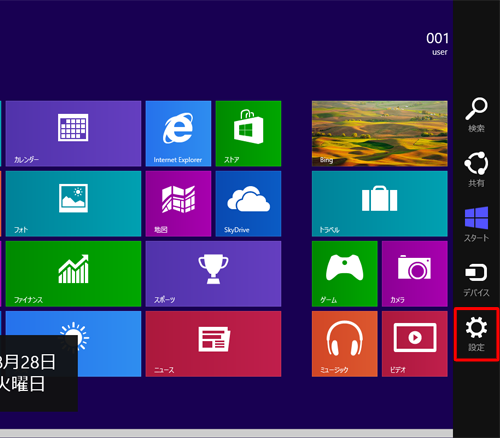Click the Share (共有) charm
Screen dimensions: 500x438
pos(476,169)
